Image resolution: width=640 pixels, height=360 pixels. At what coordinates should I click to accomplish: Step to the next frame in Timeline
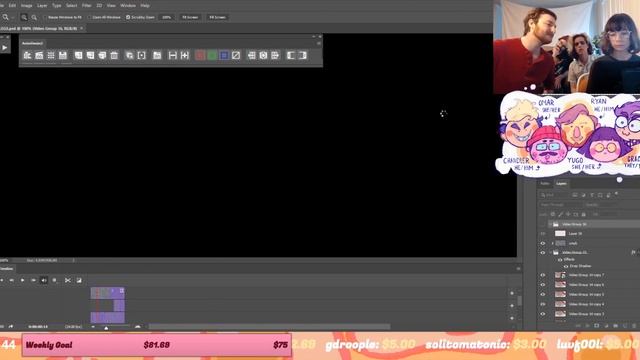click(x=33, y=280)
